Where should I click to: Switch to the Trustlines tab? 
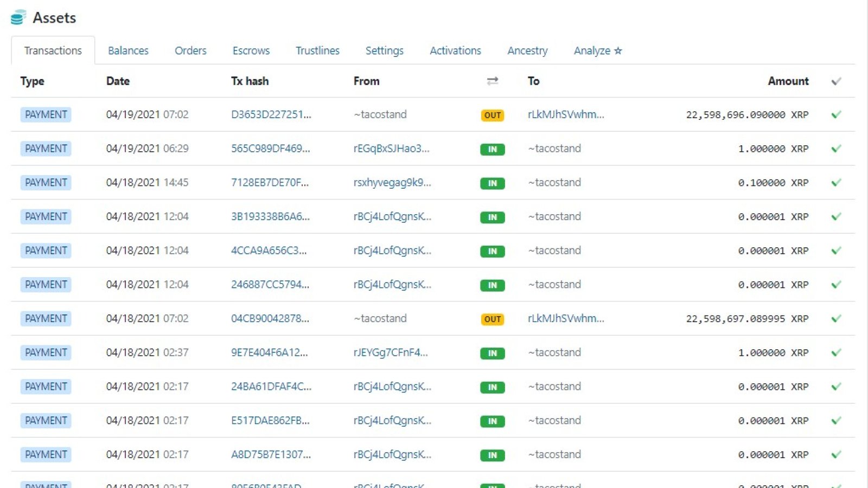[x=317, y=50]
